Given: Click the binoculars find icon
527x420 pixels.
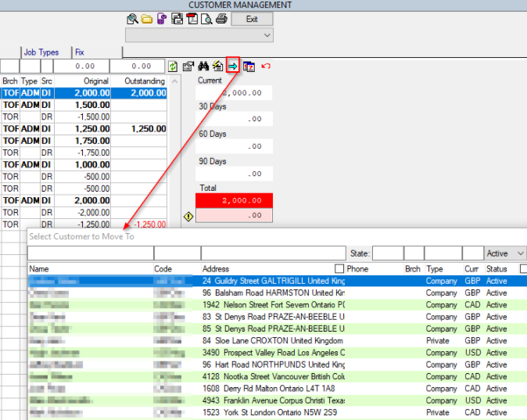Looking at the screenshot, I should pos(203,66).
